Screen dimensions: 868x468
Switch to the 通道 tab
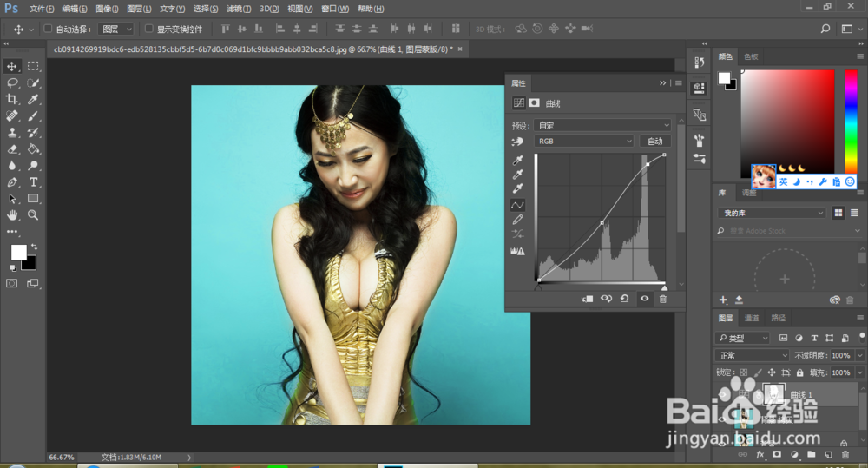point(752,318)
